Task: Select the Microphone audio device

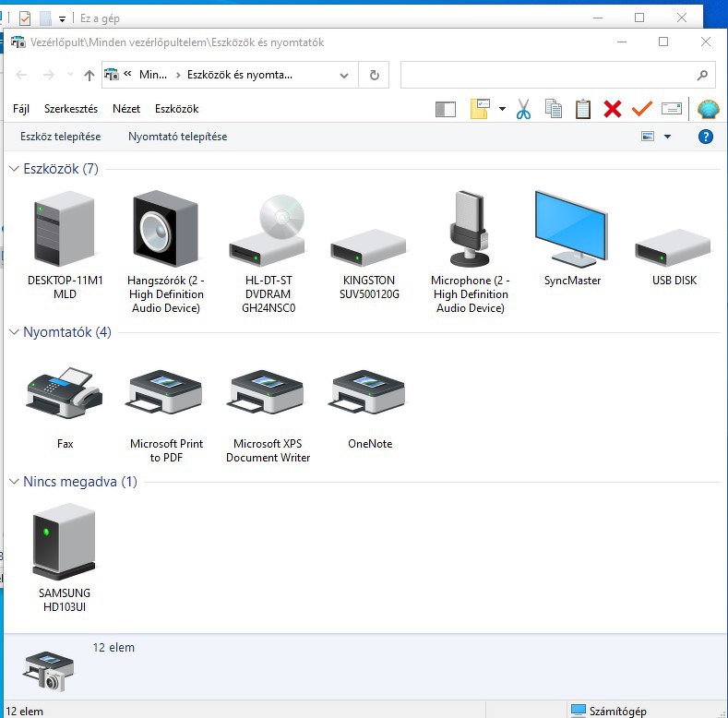Action: [470, 252]
